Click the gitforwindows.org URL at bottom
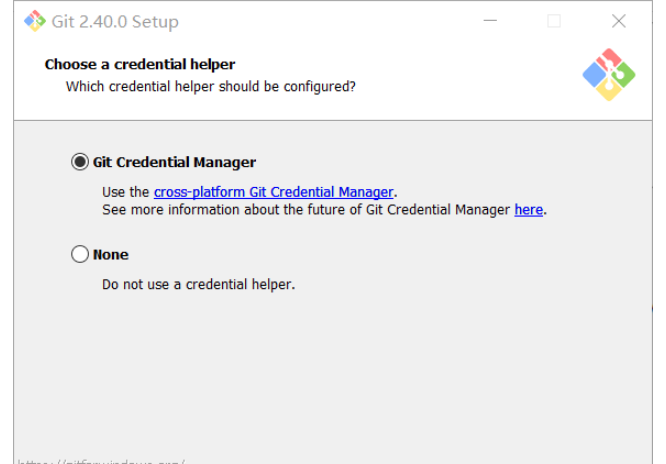Screen dimensions: 666x464 point(102,461)
